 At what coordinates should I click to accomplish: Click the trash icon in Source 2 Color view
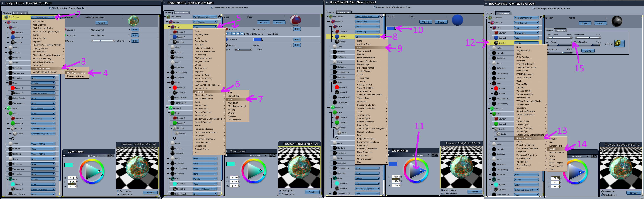click(x=382, y=16)
